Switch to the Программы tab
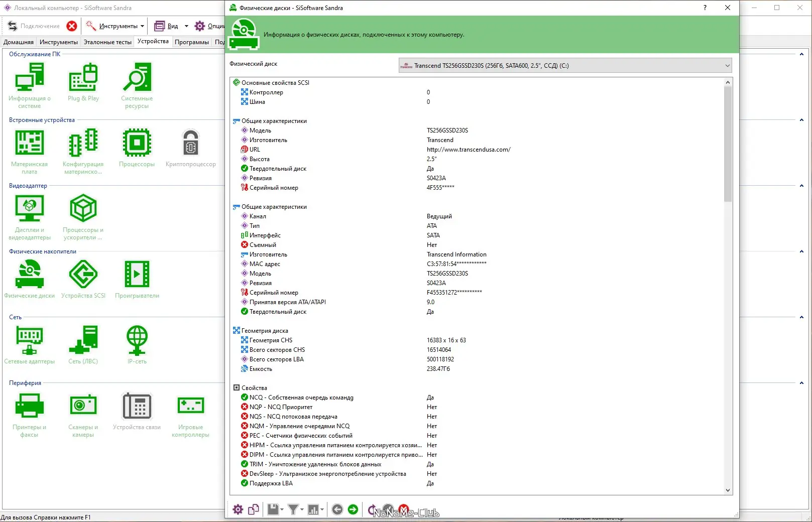Image resolution: width=812 pixels, height=522 pixels. 192,42
